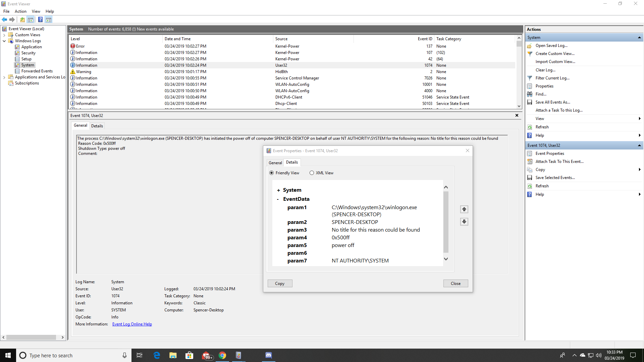Click the event details dialog scrollbar

pos(446,223)
